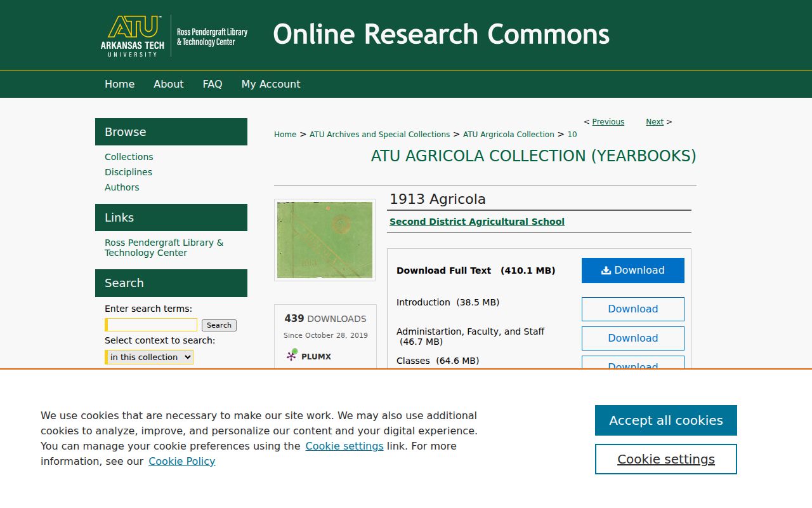Open My Account in navigation bar
The width and height of the screenshot is (812, 508).
271,84
